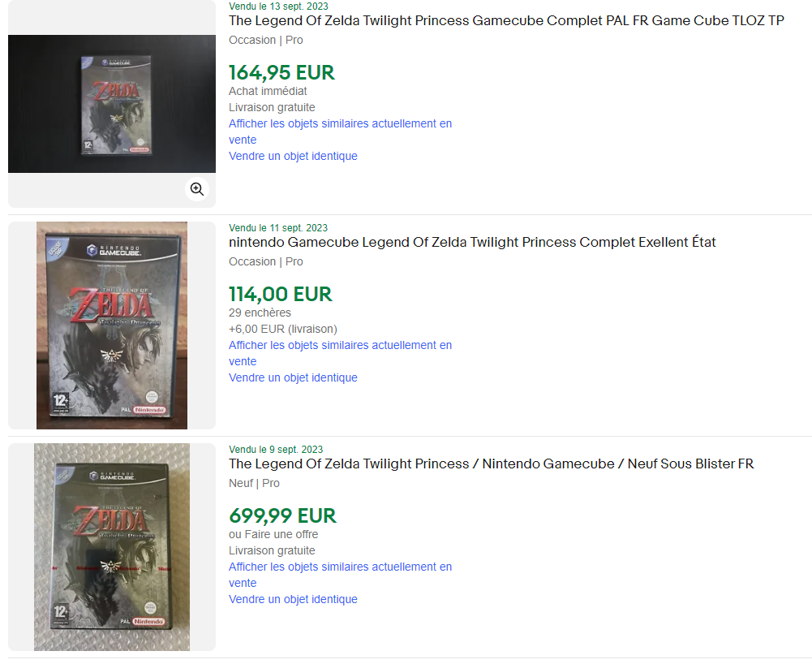Click 'Vendu le 9 sept. 2023' label
This screenshot has width=812, height=664.
[x=276, y=450]
